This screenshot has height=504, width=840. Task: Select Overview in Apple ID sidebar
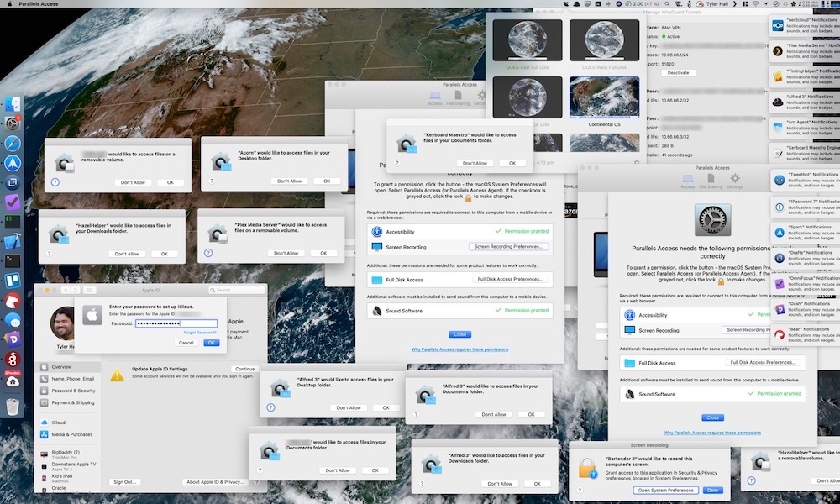point(69,367)
